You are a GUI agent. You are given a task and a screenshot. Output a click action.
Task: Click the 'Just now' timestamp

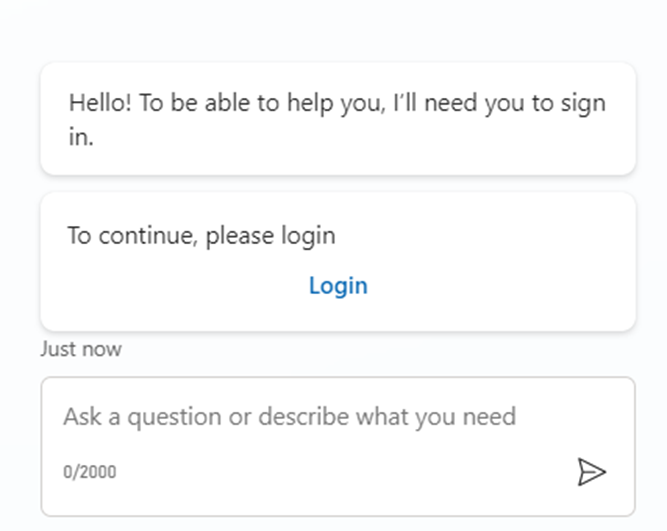pos(81,349)
